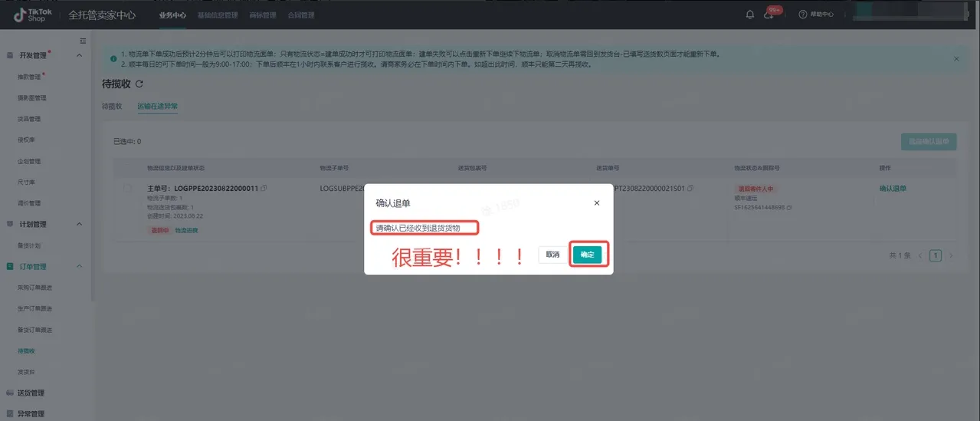
Task: Copy main order number LOGPPE20230822000011
Action: (264, 188)
